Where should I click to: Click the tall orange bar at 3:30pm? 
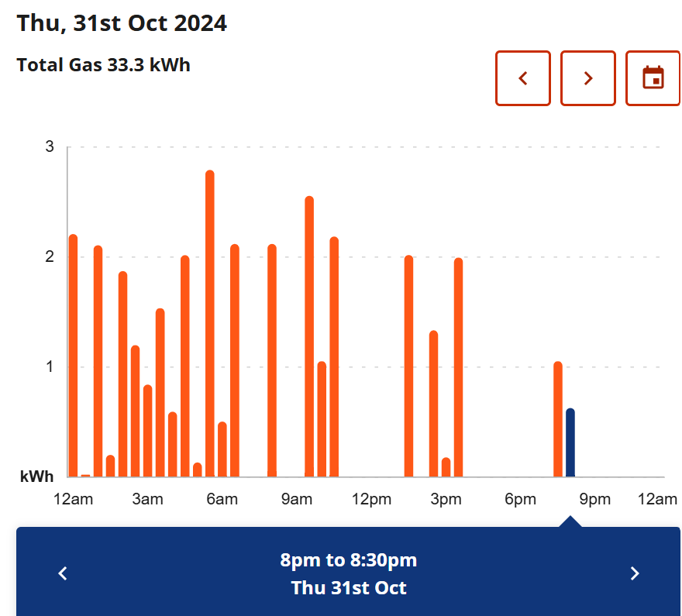(458, 368)
